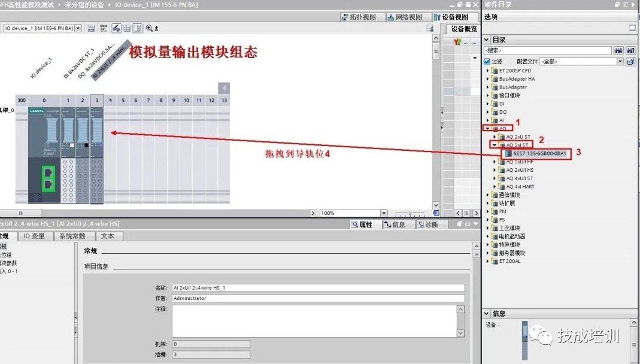Image resolution: width=640 pixels, height=364 pixels.
Task: Click the search-up icon in 目录
Action: point(630,50)
